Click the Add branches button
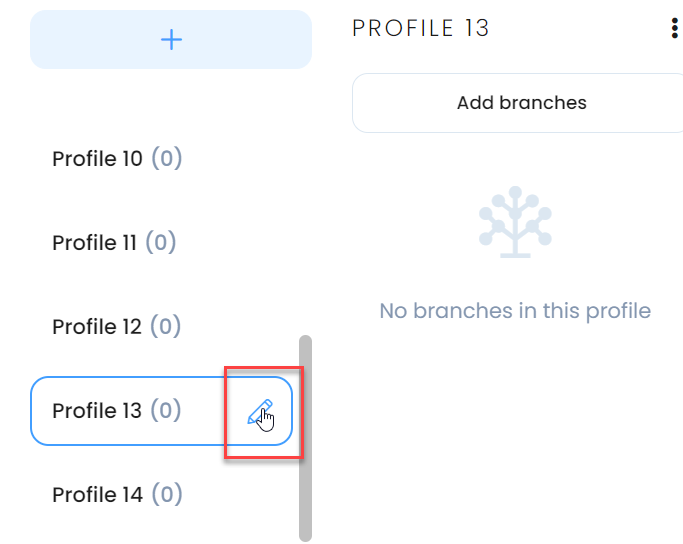Viewport: 683px width, 544px height. pyautogui.click(x=517, y=103)
